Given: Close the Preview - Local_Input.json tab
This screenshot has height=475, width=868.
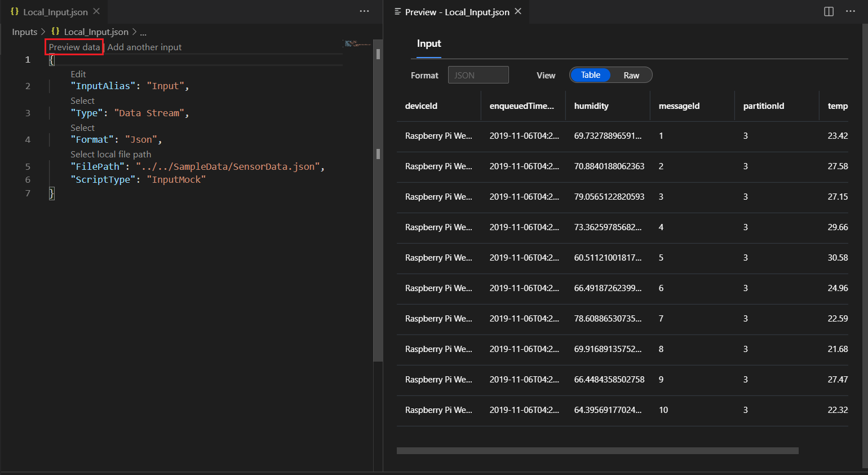Looking at the screenshot, I should [x=518, y=11].
